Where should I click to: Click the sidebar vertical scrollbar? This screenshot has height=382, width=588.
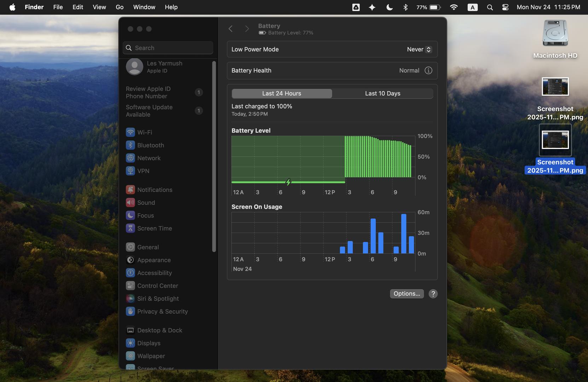point(214,156)
